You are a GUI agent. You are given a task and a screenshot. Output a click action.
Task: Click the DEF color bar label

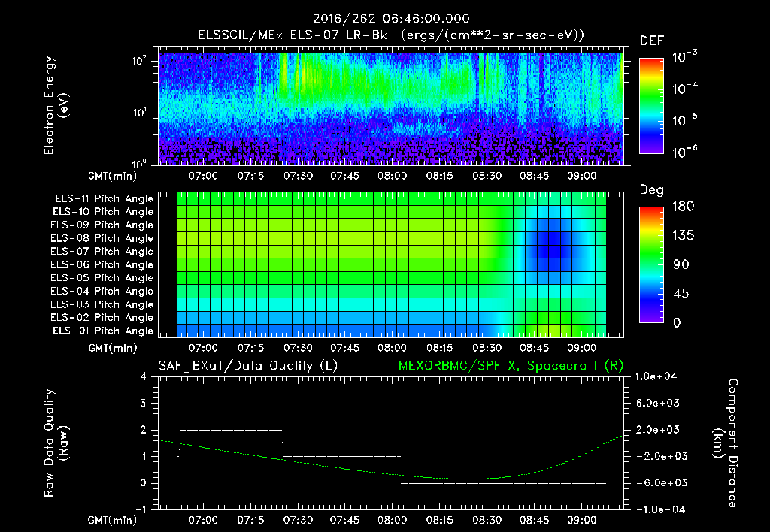(x=652, y=41)
